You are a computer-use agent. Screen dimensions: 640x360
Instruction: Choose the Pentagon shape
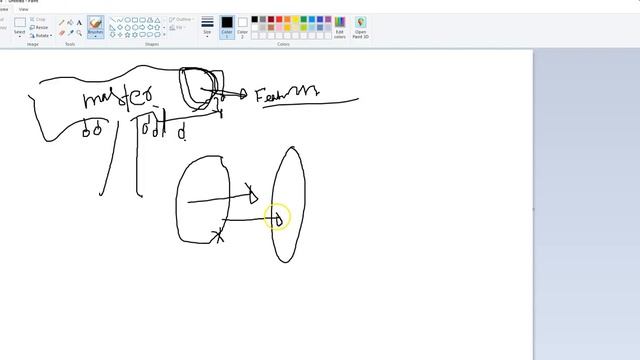(127, 27)
